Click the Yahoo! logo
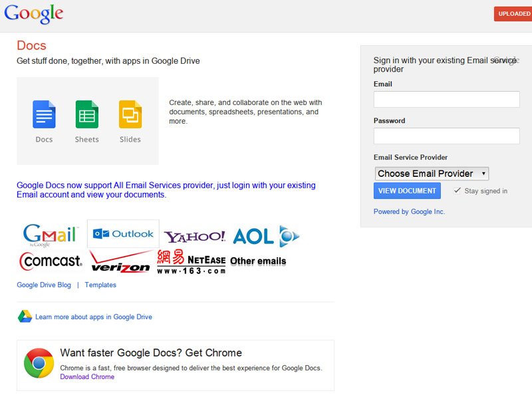The height and width of the screenshot is (399, 532). [x=195, y=237]
